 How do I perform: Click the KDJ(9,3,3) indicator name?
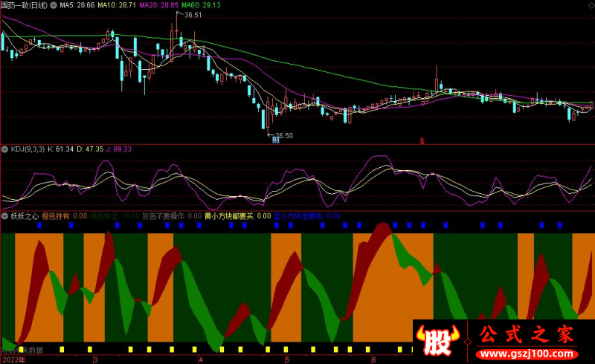28,149
